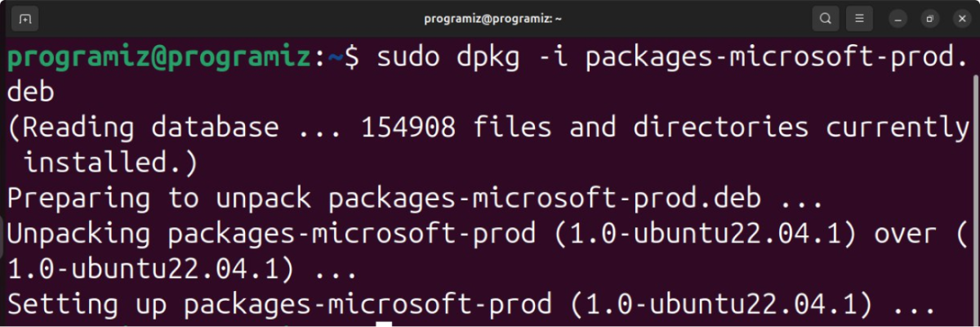Click the wrapped 'deb' text on second line

(31, 92)
